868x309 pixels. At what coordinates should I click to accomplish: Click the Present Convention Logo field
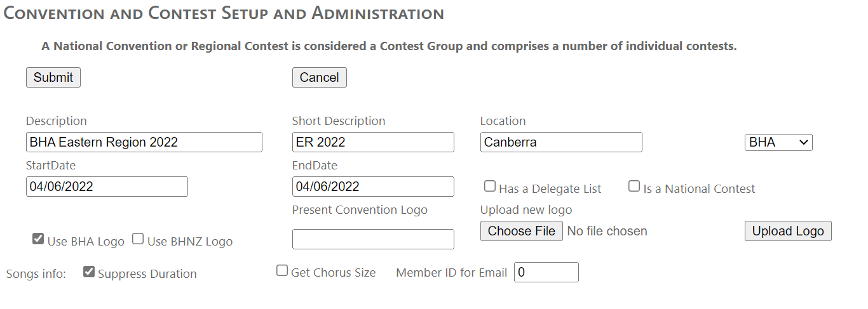(373, 239)
